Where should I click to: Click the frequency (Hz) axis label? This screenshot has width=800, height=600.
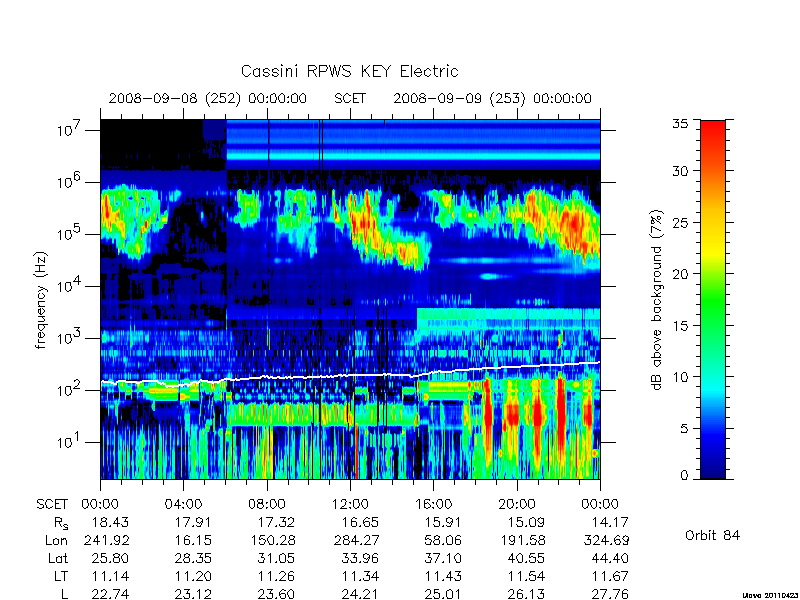point(41,300)
